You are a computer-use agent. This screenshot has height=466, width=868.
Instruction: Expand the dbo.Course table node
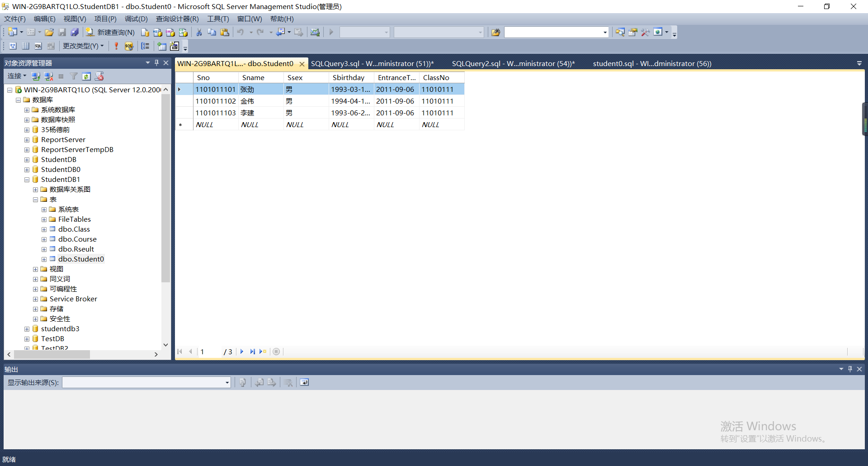click(44, 239)
